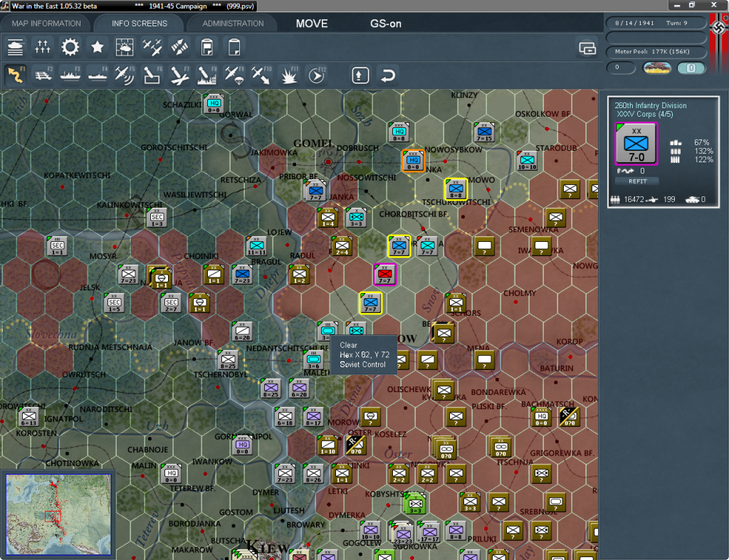Select the Soviet HQ unit near Bachmatsch

click(541, 416)
